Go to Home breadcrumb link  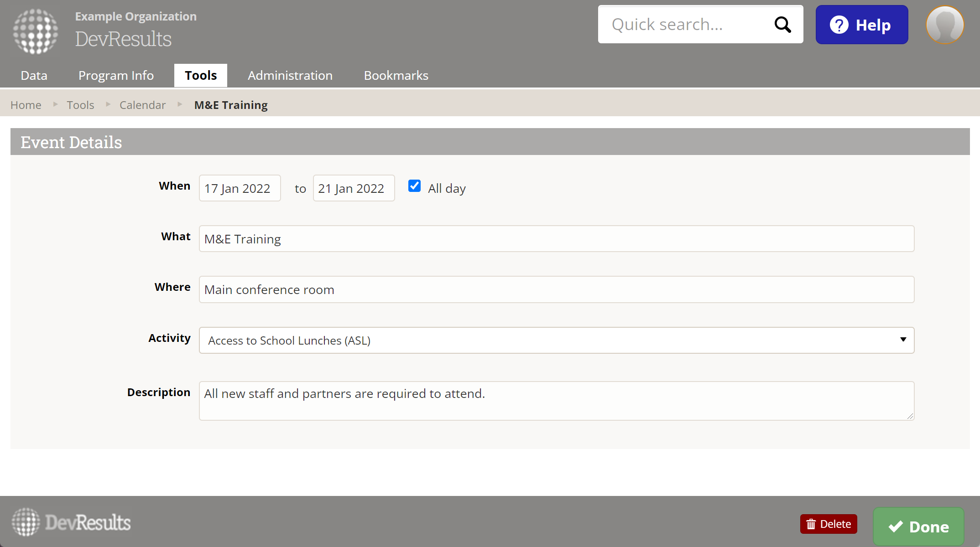(x=26, y=105)
